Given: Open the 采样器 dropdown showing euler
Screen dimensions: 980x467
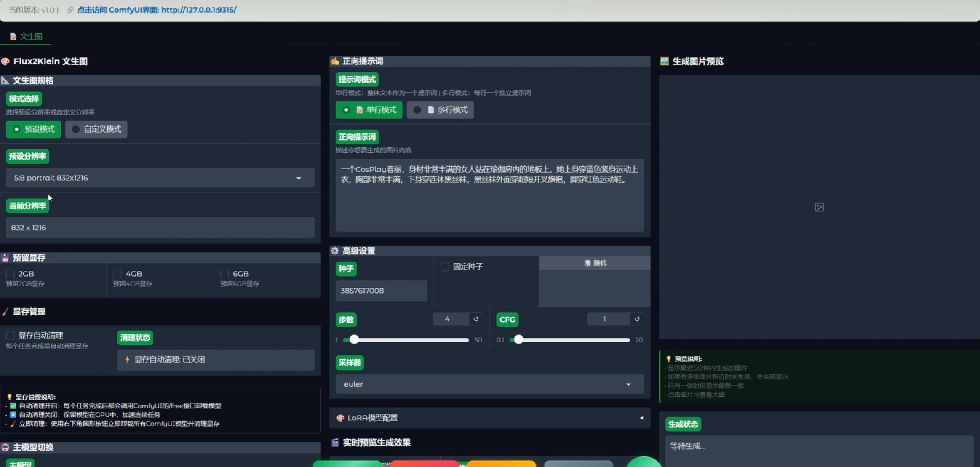Looking at the screenshot, I should pyautogui.click(x=490, y=384).
